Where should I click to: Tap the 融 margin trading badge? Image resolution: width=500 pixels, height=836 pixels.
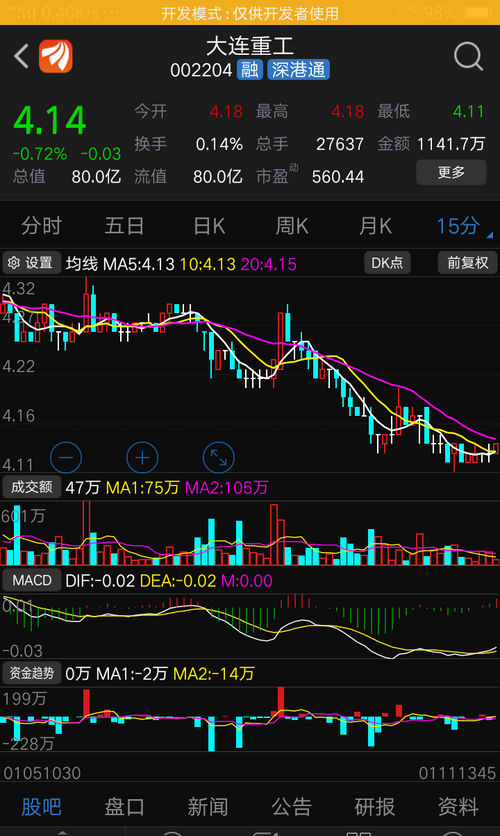click(x=250, y=70)
